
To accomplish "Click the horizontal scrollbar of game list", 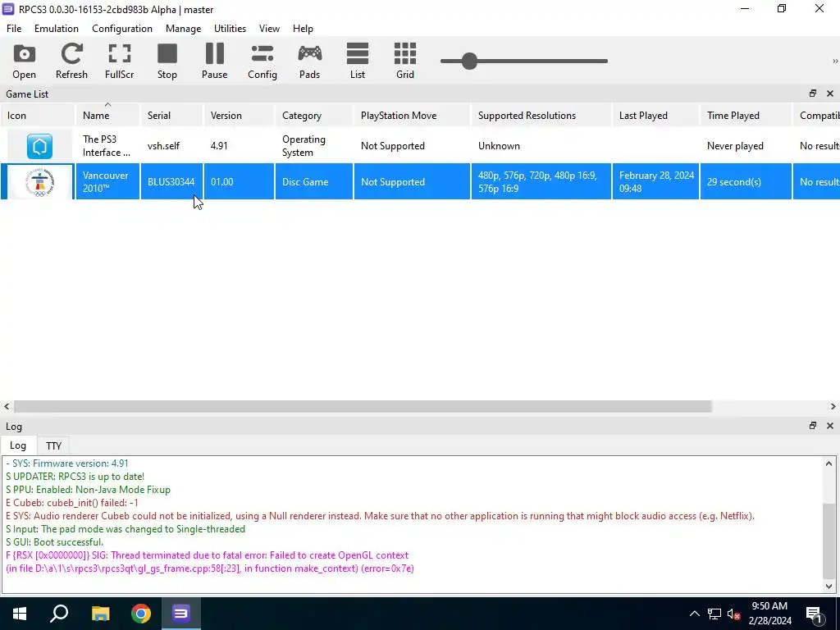I will 363,407.
